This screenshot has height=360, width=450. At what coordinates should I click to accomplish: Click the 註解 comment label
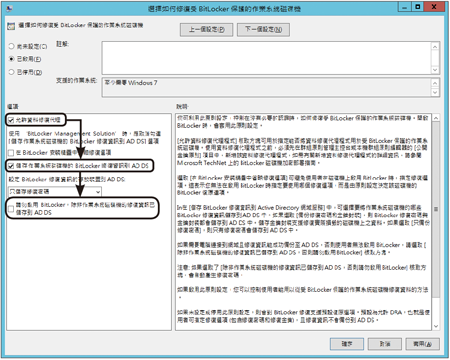62,44
